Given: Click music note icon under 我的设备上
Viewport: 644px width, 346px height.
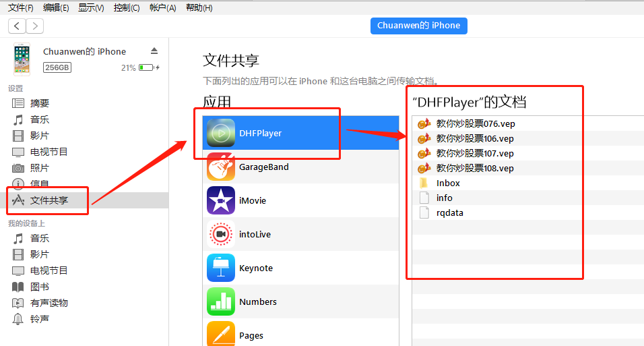Looking at the screenshot, I should tap(18, 238).
